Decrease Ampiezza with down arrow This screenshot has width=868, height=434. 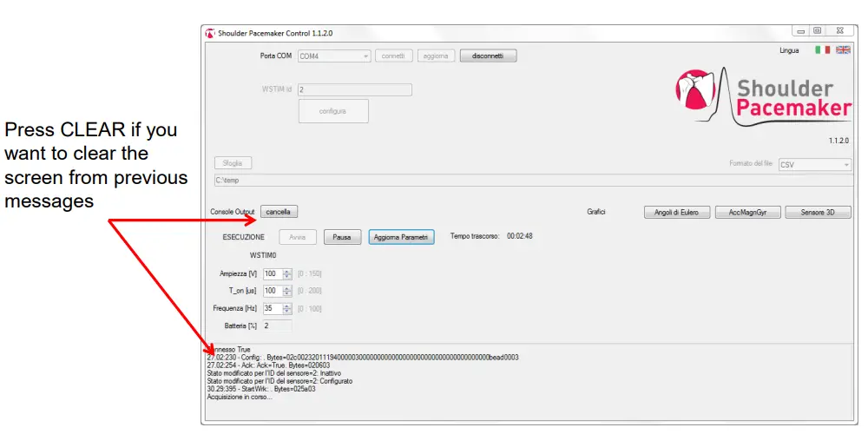[286, 276]
